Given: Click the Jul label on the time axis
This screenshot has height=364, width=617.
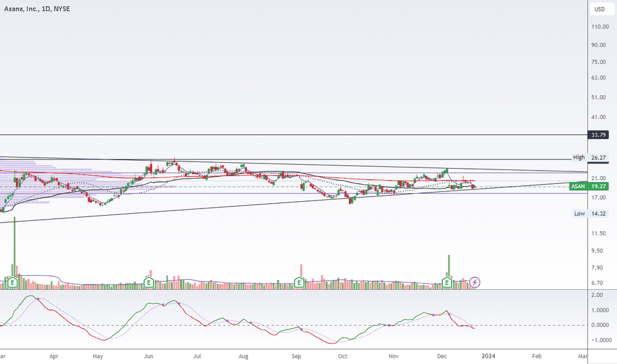Looking at the screenshot, I should click(x=197, y=356).
